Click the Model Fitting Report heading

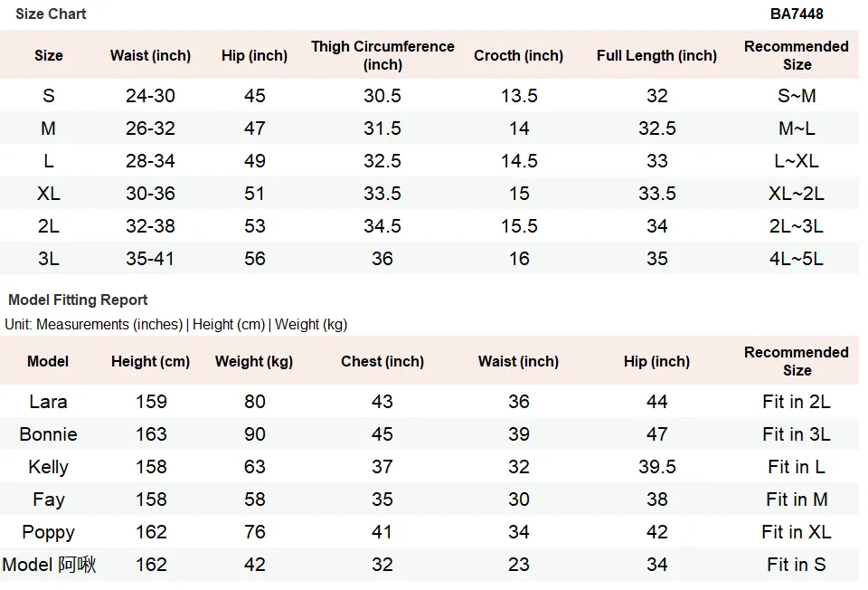click(x=78, y=300)
